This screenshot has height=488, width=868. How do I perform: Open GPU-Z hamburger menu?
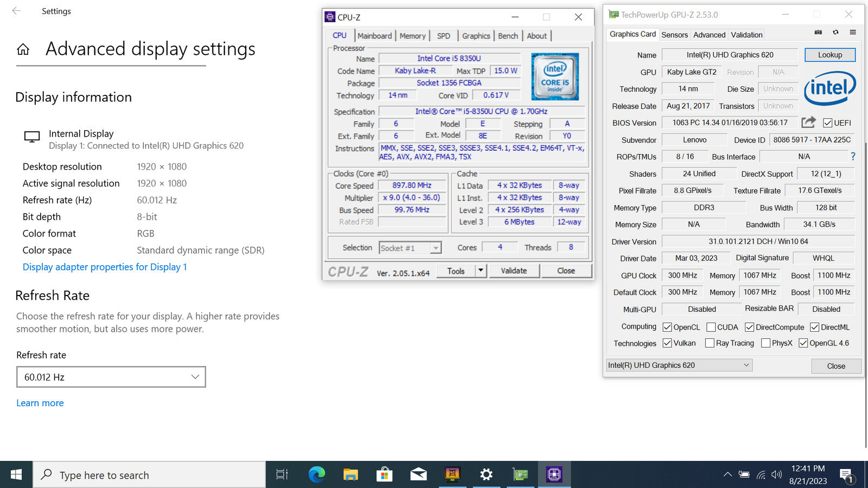[853, 33]
